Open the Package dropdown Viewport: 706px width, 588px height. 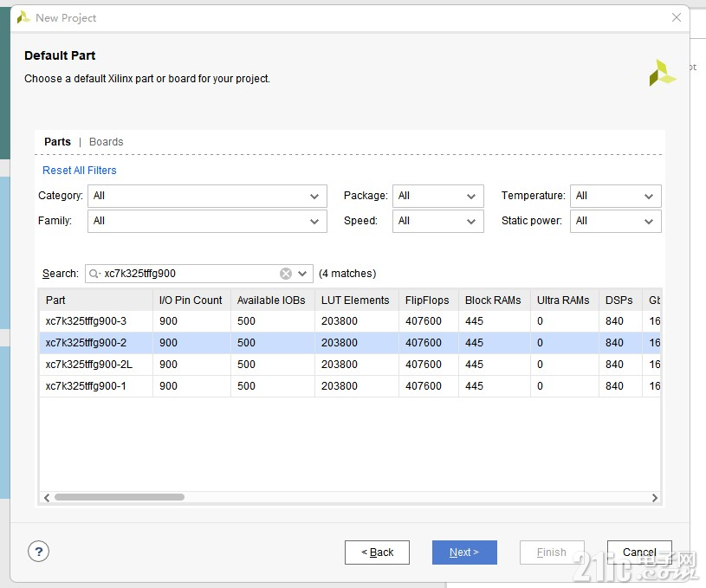pyautogui.click(x=438, y=196)
